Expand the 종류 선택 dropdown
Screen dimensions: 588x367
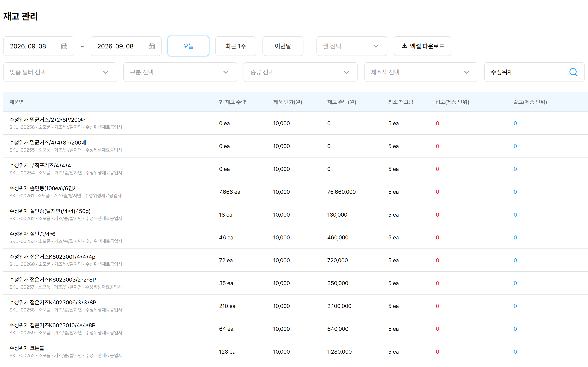301,72
